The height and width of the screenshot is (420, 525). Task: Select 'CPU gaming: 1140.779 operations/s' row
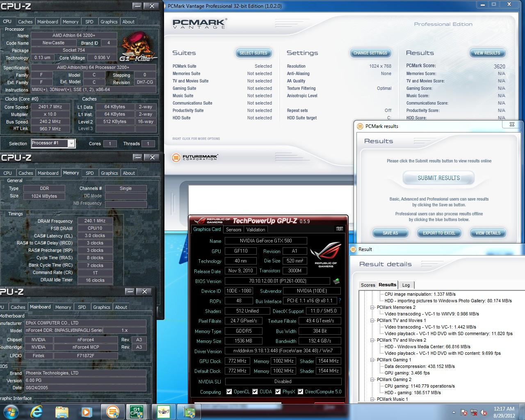tap(420, 386)
